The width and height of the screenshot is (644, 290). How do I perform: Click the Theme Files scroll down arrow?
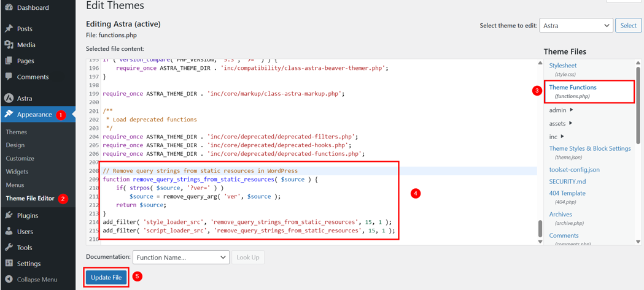click(638, 242)
